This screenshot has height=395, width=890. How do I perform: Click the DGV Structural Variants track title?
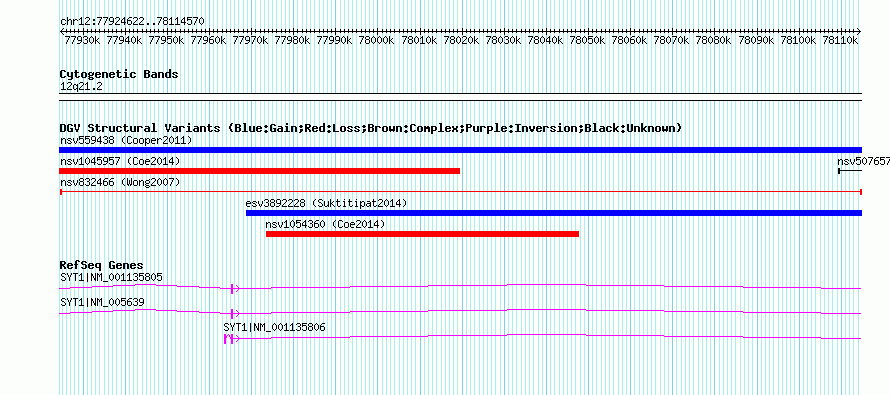[371, 128]
